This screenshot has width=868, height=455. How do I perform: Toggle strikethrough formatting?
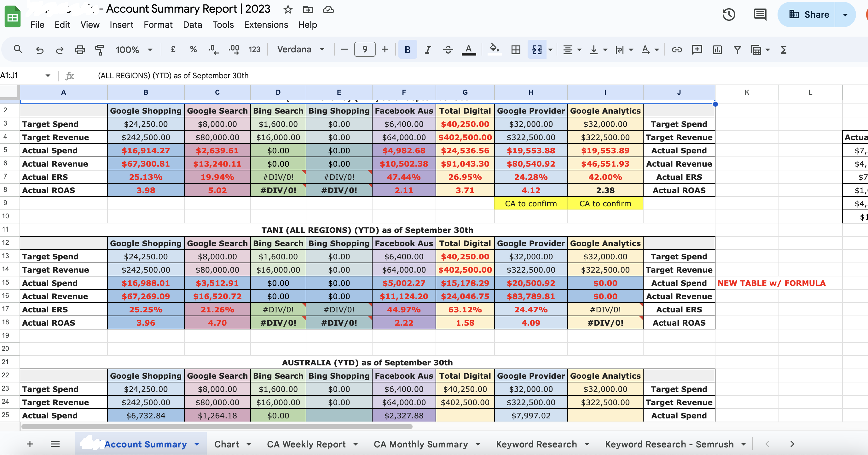click(x=448, y=50)
